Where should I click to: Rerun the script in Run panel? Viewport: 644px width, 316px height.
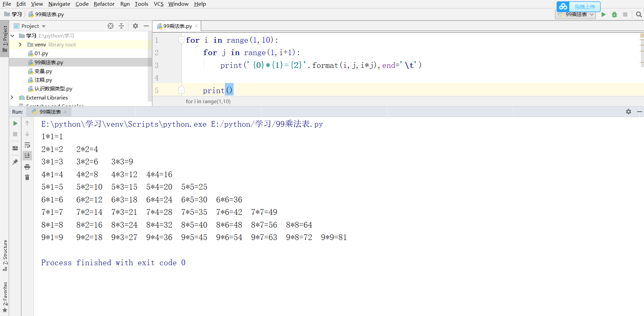pos(15,123)
